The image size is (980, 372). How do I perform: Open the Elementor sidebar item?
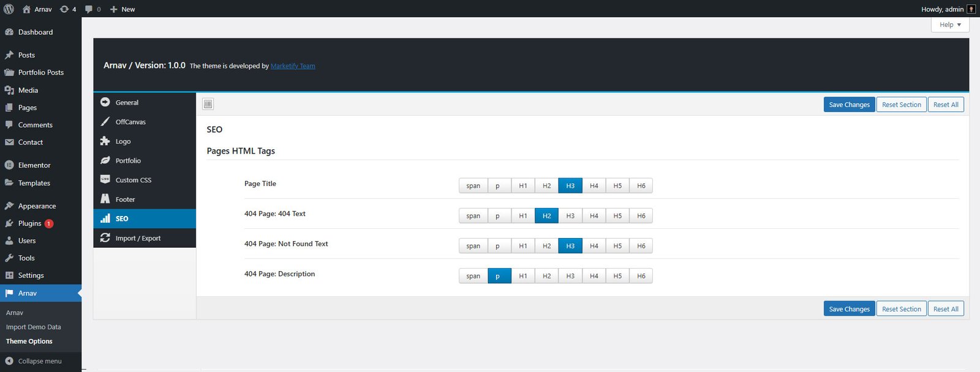34,165
